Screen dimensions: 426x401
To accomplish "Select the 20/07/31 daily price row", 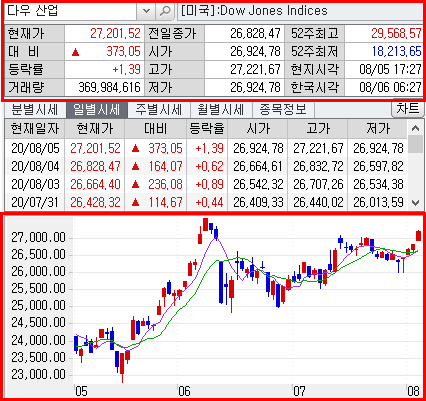I will click(x=206, y=202).
